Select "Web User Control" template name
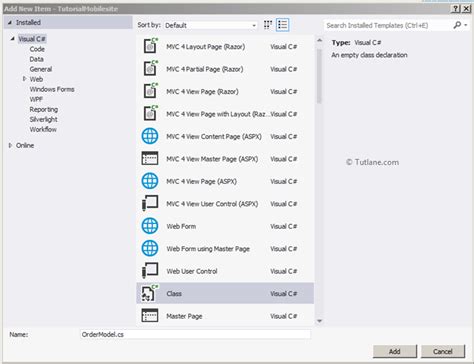 pyautogui.click(x=192, y=271)
